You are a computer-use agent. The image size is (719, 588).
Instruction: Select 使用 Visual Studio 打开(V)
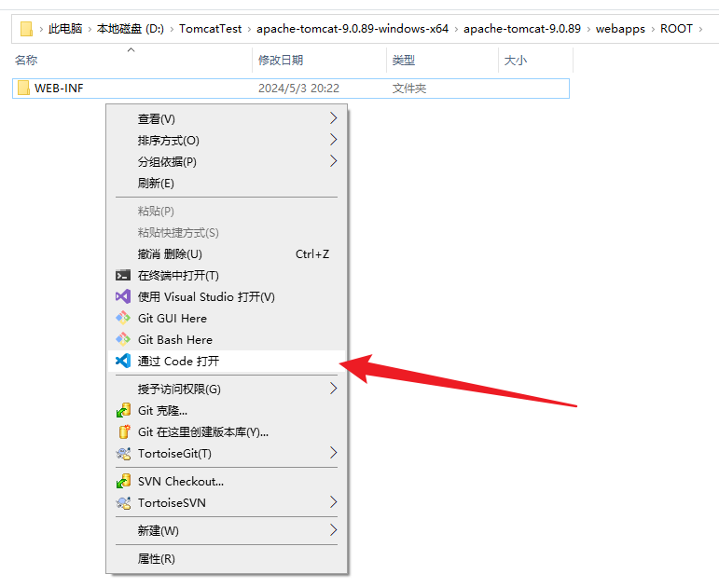[x=227, y=296]
